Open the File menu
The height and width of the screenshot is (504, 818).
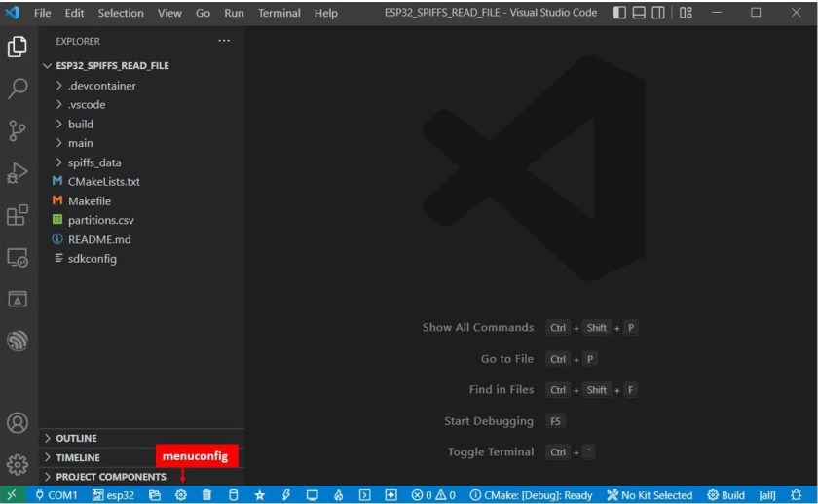(x=42, y=13)
